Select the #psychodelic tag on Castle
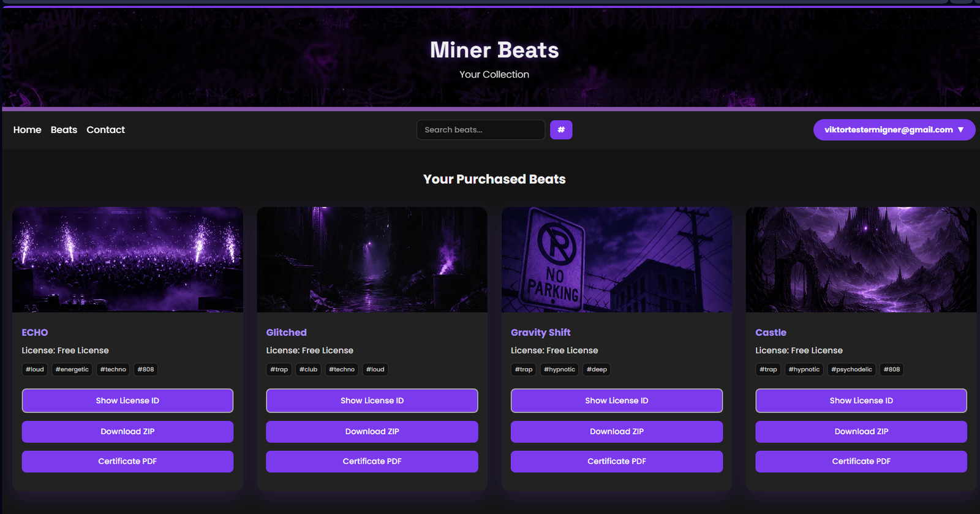Viewport: 980px width, 514px height. coord(851,369)
